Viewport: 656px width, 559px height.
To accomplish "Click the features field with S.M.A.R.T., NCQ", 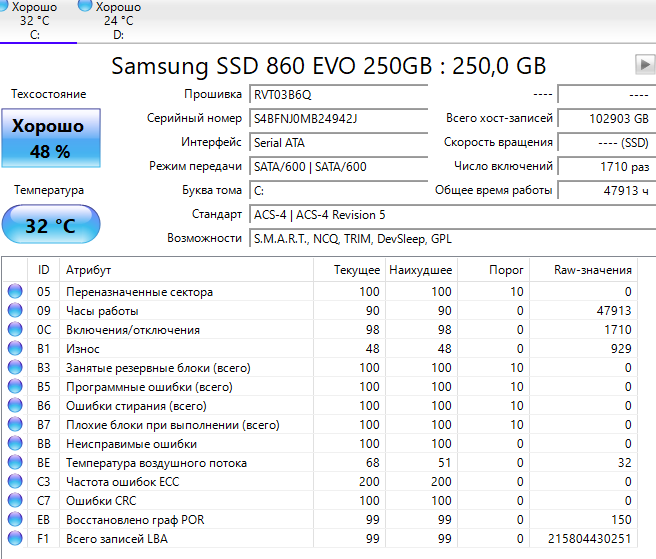I will pyautogui.click(x=452, y=238).
